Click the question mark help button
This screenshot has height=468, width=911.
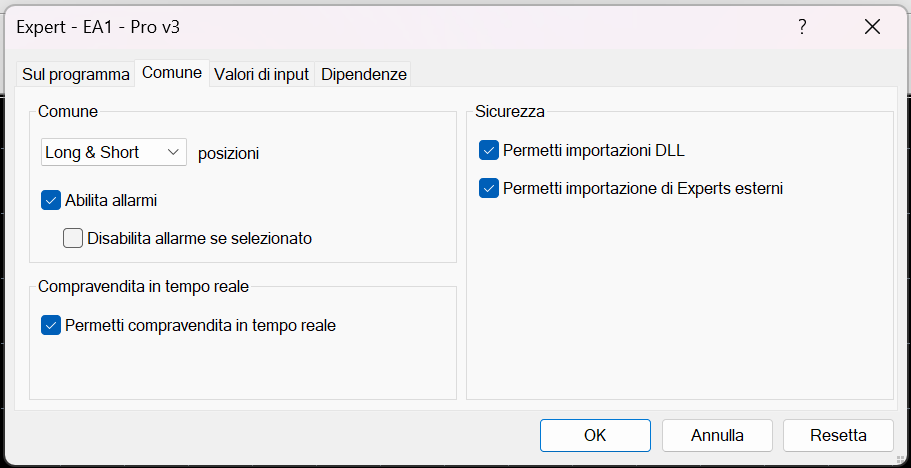click(x=802, y=28)
